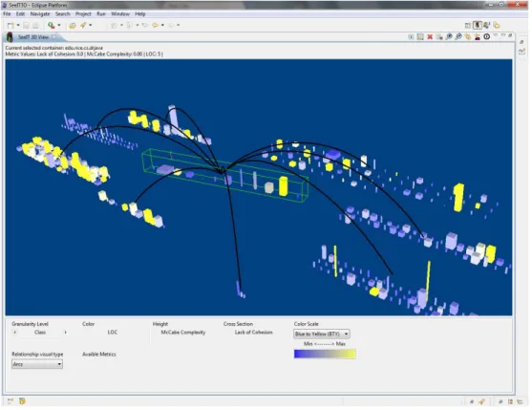
Task: Expand the external tools dropdown arrow
Action: coord(59,25)
